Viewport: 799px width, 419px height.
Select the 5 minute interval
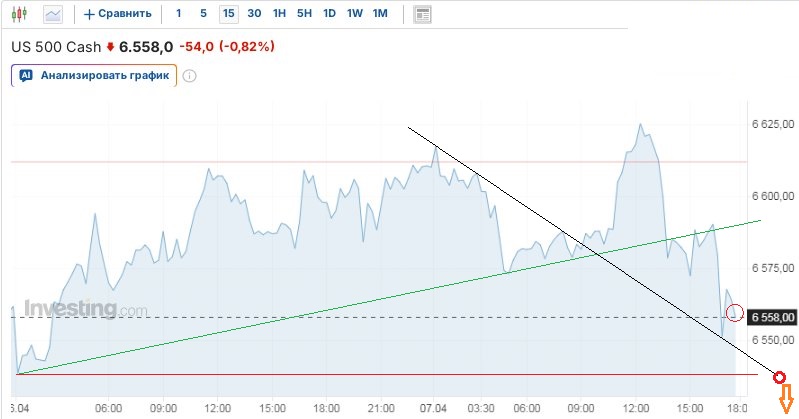tap(203, 14)
